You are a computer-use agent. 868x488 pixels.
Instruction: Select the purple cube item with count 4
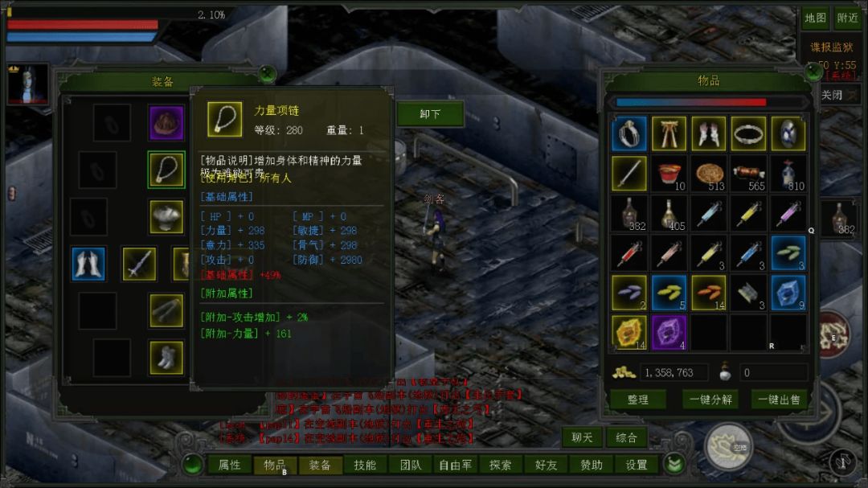[x=669, y=333]
